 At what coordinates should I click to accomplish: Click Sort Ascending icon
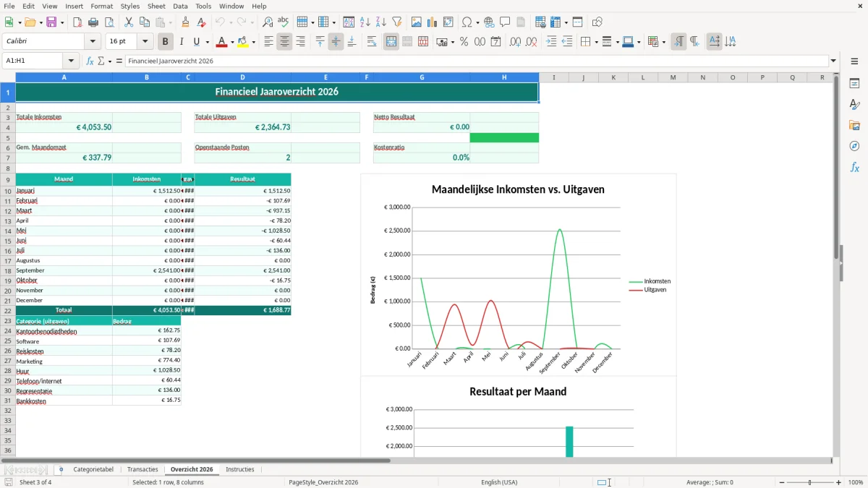click(365, 22)
